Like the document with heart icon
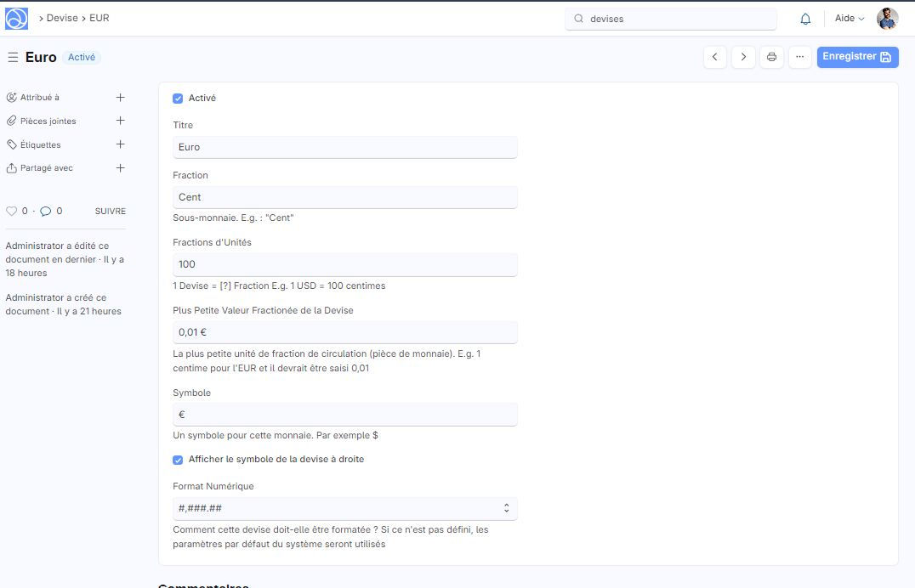Viewport: 915px width, 588px height. point(11,211)
